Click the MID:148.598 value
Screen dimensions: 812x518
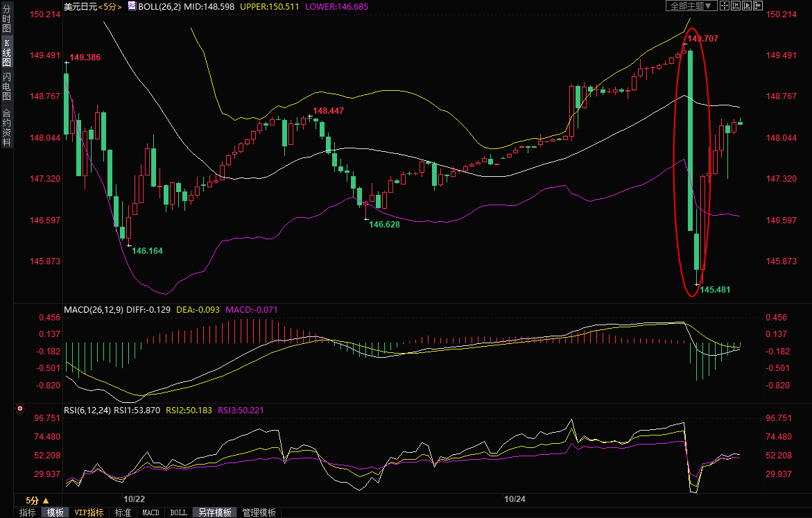tap(209, 7)
